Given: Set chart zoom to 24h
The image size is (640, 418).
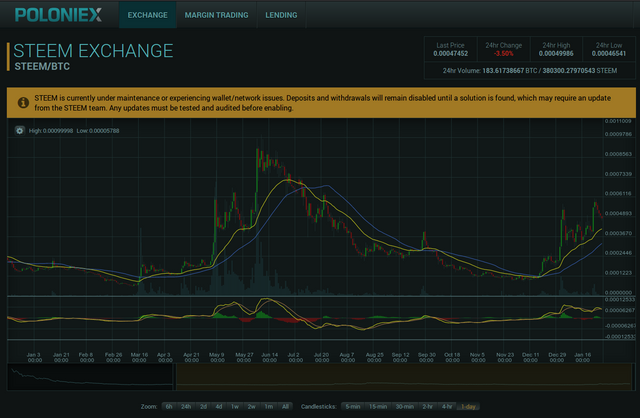Looking at the screenshot, I should coord(186,407).
